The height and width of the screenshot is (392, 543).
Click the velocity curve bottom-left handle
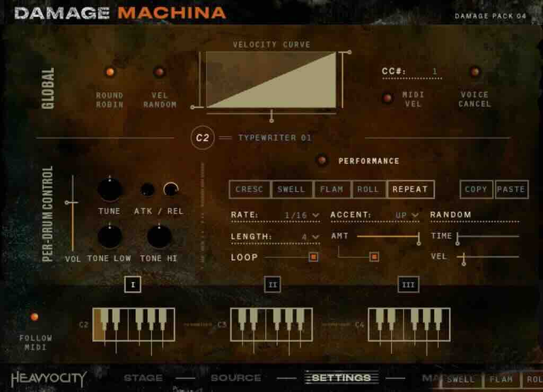(x=192, y=108)
